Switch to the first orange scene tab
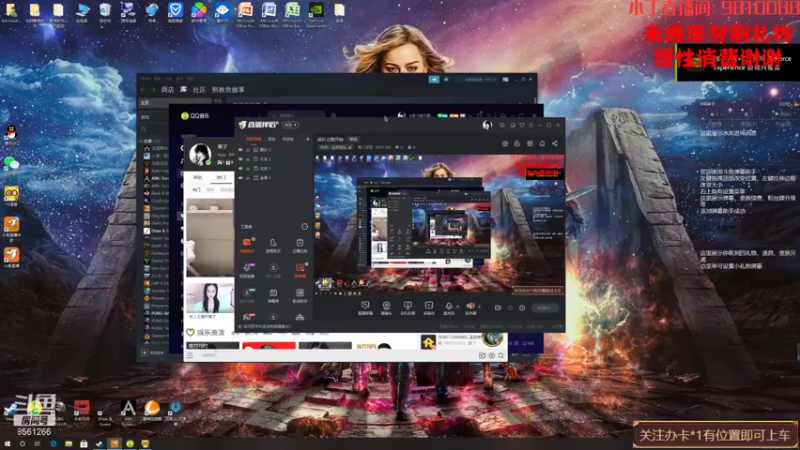The image size is (800, 450). click(254, 139)
